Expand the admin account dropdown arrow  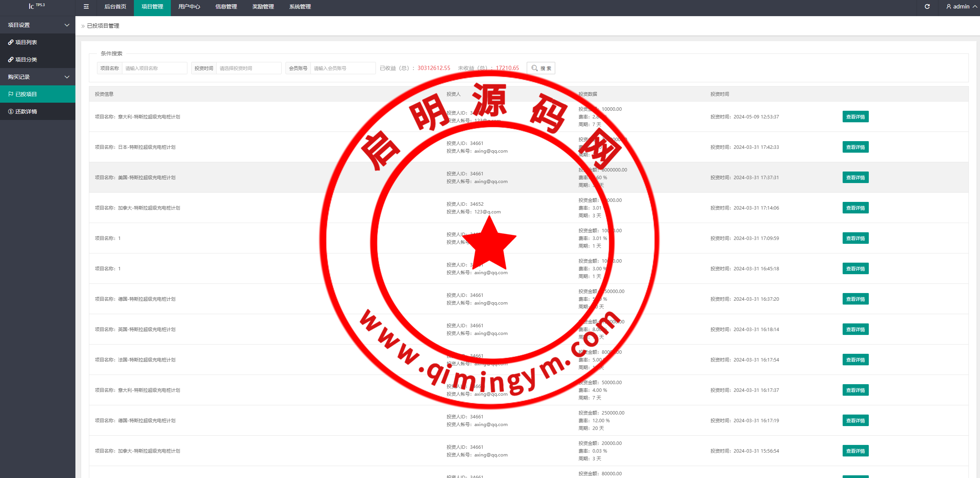[975, 7]
